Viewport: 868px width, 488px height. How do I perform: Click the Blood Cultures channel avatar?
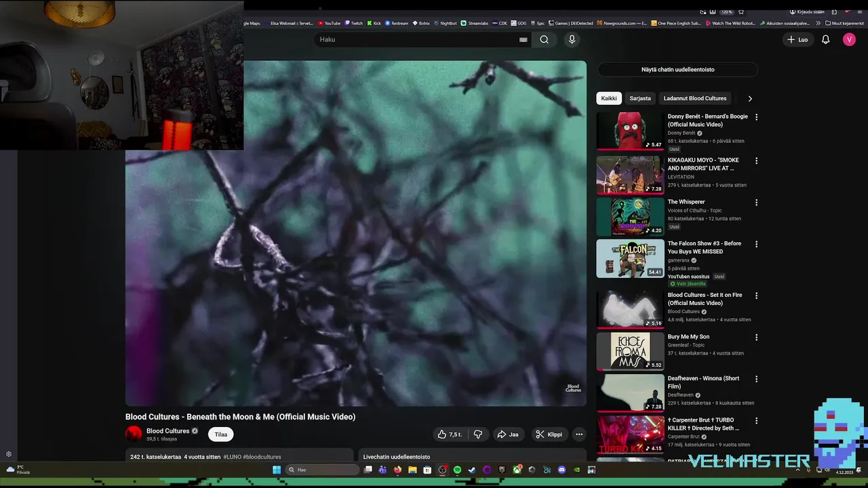pos(134,434)
